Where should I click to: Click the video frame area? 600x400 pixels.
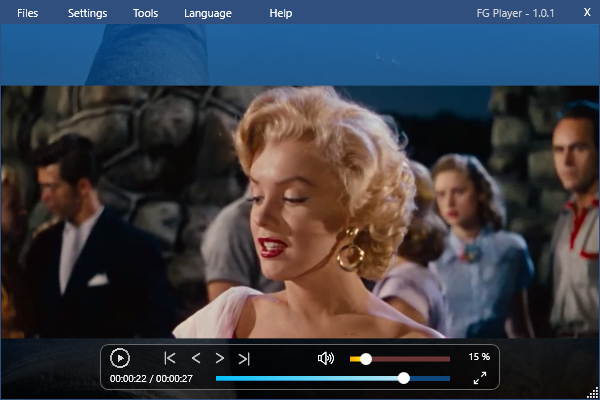click(300, 212)
